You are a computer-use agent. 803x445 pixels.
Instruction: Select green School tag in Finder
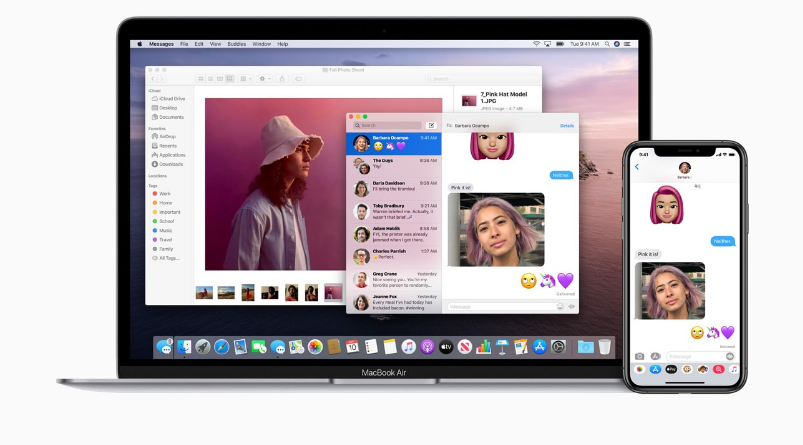163,221
